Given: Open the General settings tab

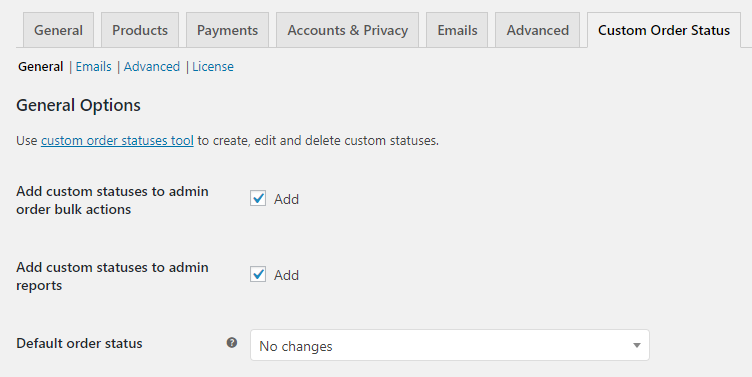Looking at the screenshot, I should click(x=58, y=30).
